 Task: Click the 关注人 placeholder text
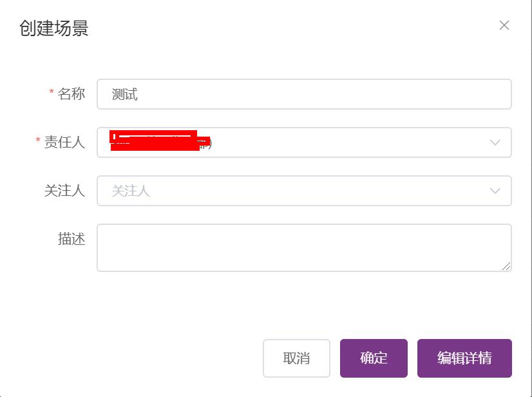(128, 191)
